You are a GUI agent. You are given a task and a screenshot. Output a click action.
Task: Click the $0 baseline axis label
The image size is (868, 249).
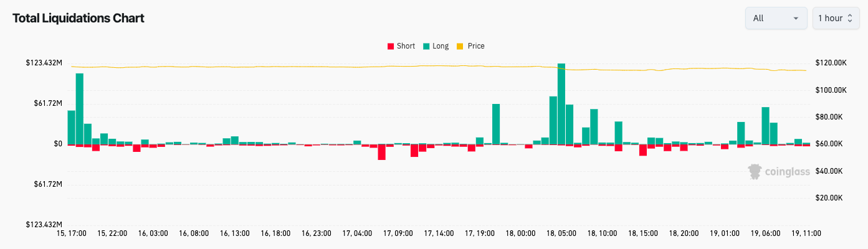point(58,144)
